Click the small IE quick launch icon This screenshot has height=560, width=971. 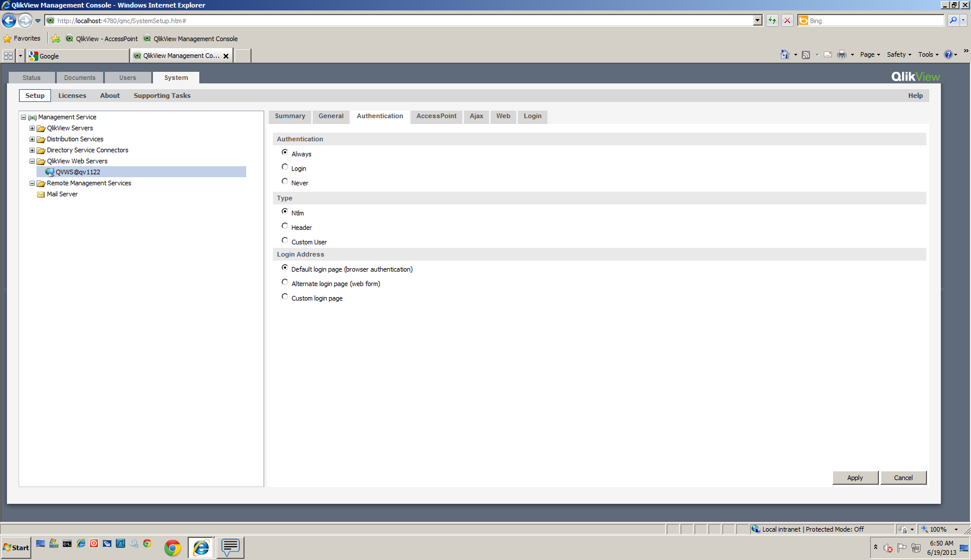click(x=81, y=543)
